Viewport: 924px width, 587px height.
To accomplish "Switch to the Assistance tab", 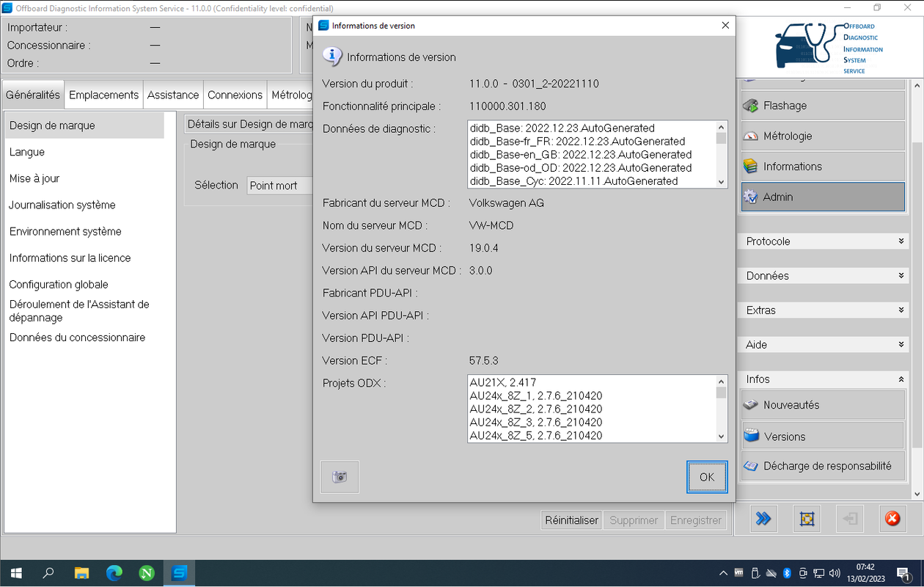I will [173, 95].
